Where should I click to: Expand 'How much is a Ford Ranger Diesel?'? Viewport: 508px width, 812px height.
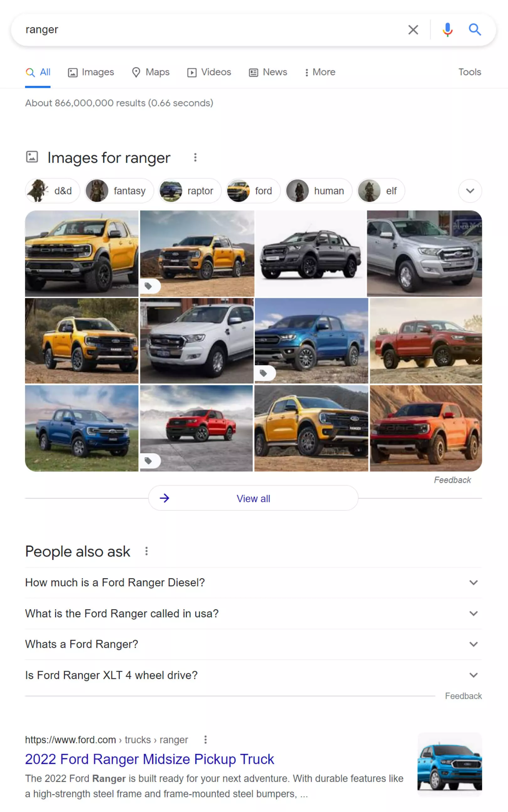253,582
